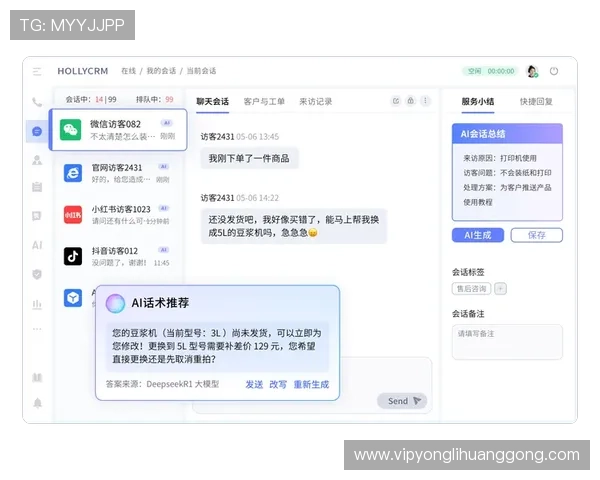This screenshot has height=480, width=600.
Task: Click the AI生成 button
Action: tap(478, 235)
